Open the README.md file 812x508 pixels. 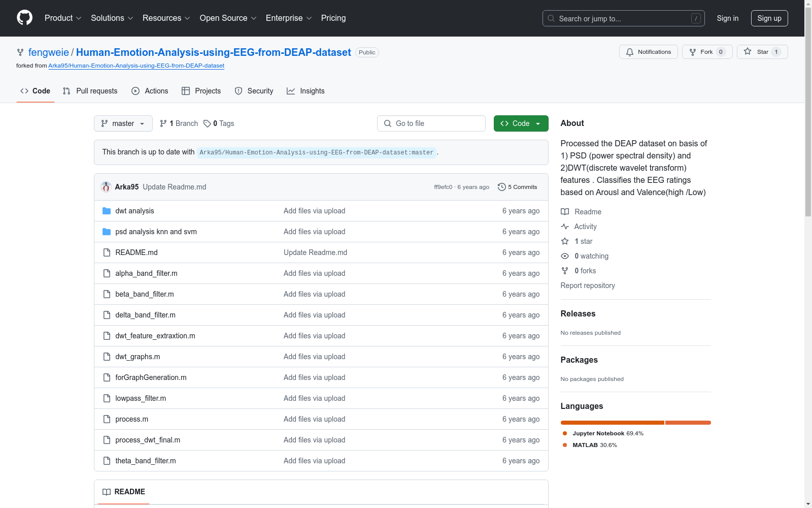click(137, 252)
